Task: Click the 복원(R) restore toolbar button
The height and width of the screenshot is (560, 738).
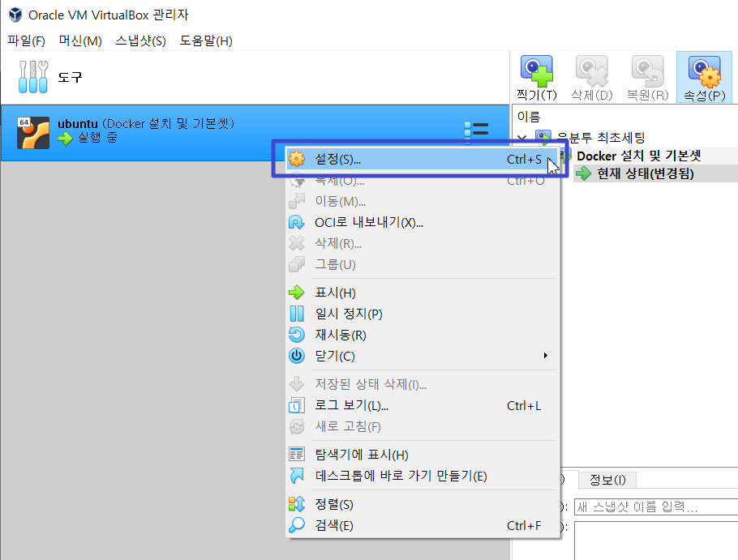Action: (648, 78)
